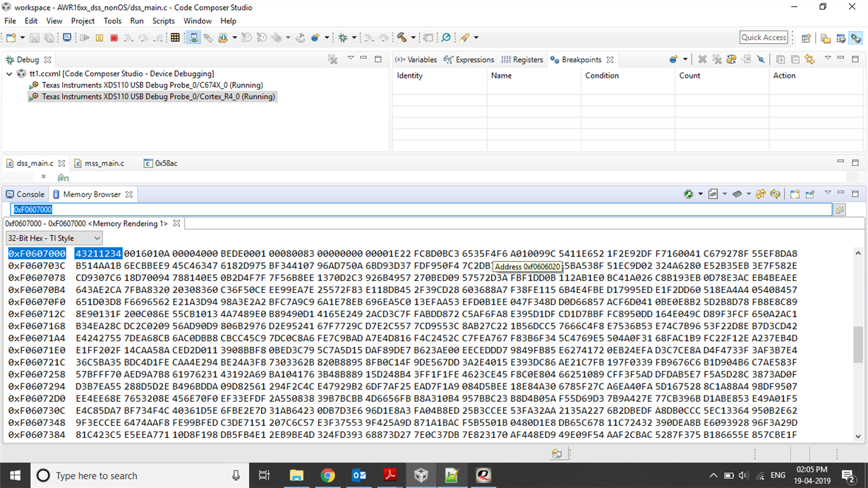Switch to the Expressions tab
This screenshot has height=488, width=868.
[469, 59]
